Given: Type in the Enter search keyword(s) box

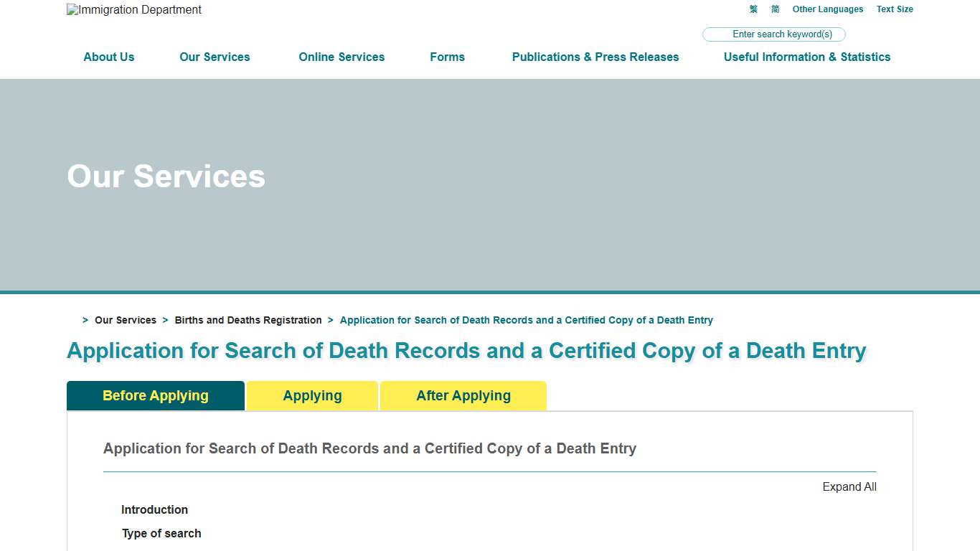Looking at the screenshot, I should point(773,34).
